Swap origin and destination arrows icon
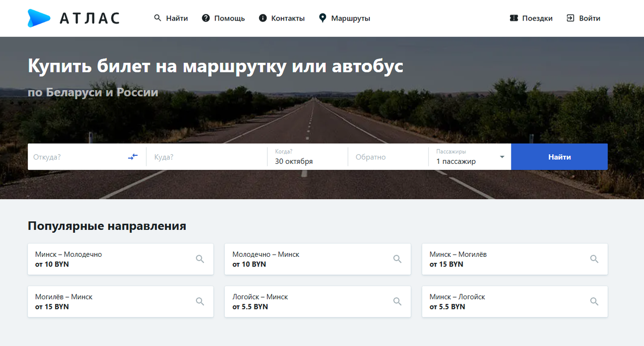 [133, 157]
